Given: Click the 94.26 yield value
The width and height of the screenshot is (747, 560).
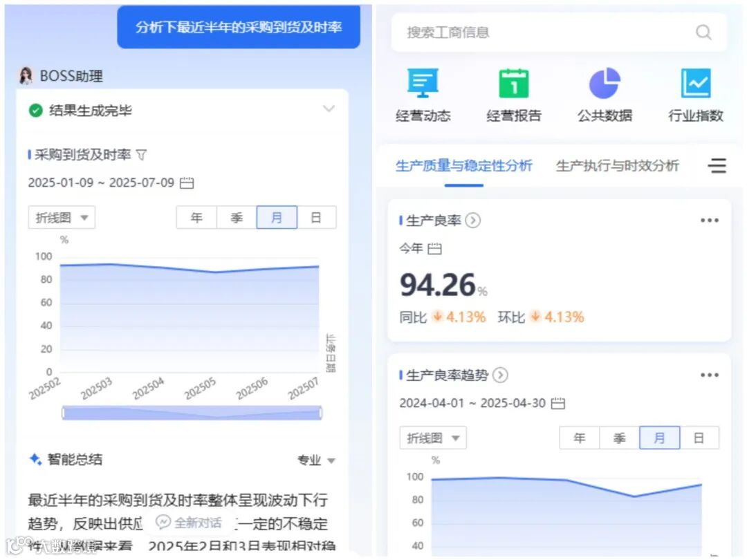Looking at the screenshot, I should tap(438, 285).
